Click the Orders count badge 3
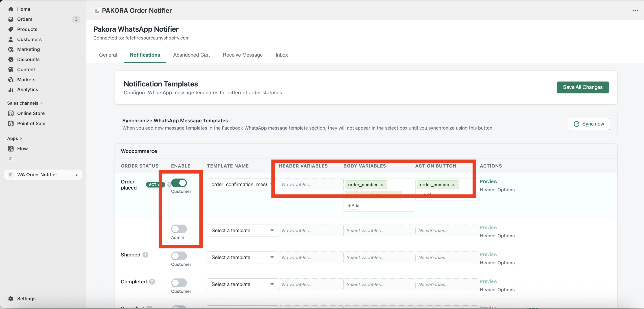Image resolution: width=644 pixels, height=309 pixels. tap(76, 19)
